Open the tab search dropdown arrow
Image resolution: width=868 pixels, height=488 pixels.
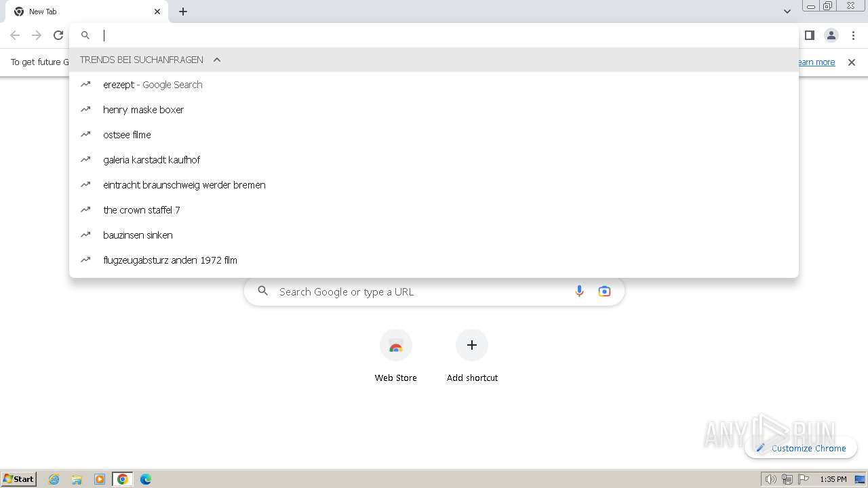(x=787, y=12)
